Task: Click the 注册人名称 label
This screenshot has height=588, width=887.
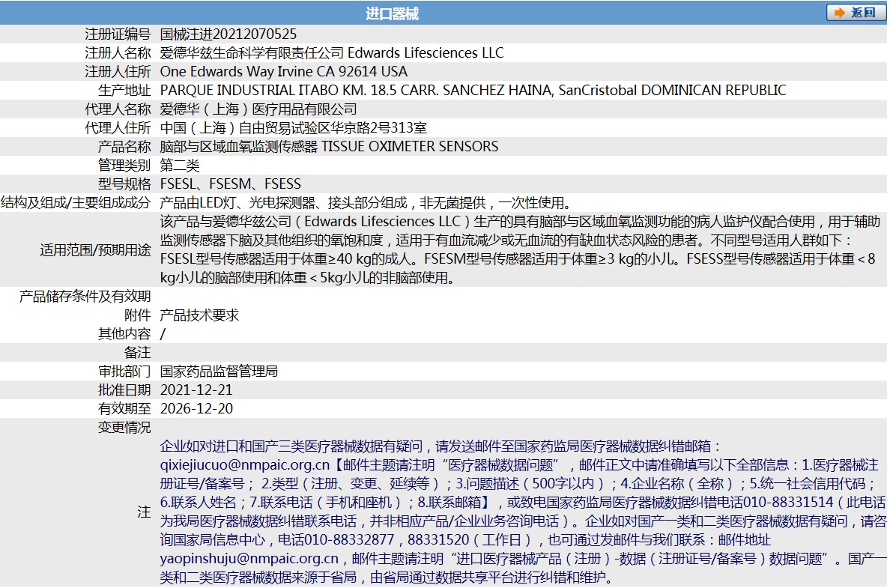Action: click(x=118, y=52)
